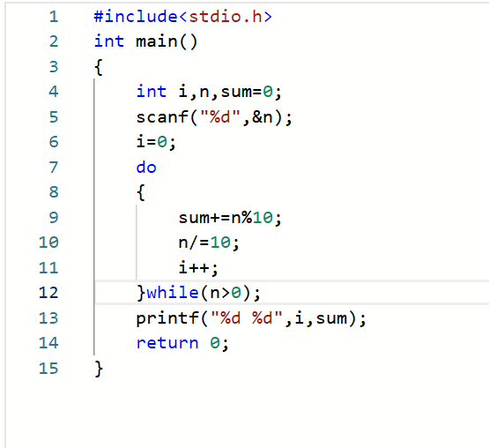Click the "%d" string in scanf
The width and height of the screenshot is (489, 448).
coord(220,117)
